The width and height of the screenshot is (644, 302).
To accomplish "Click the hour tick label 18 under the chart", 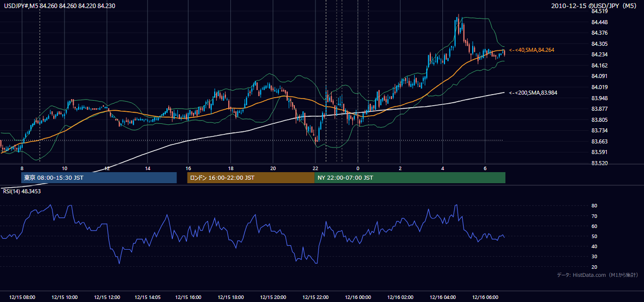I will [x=230, y=168].
